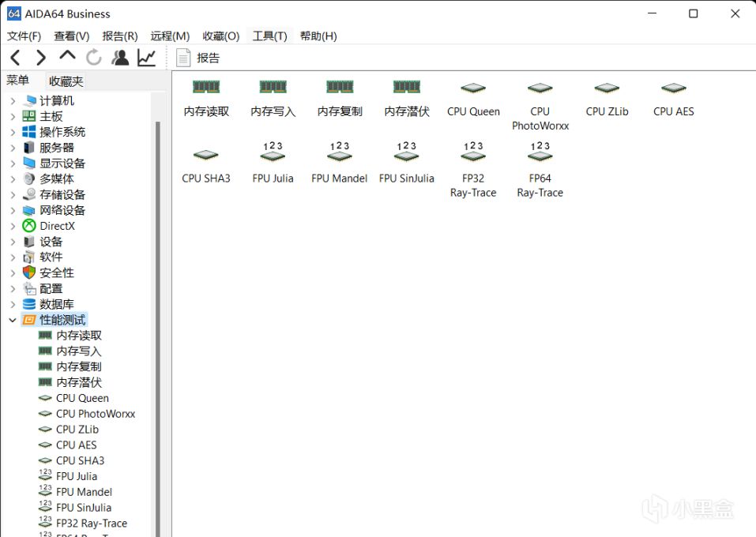
Task: Switch to the 菜单 tab
Action: (18, 81)
